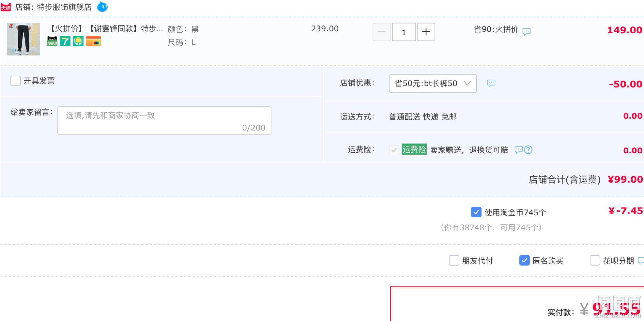The height and width of the screenshot is (321, 644).
Task: Click the green 运费险 tag
Action: 414,149
